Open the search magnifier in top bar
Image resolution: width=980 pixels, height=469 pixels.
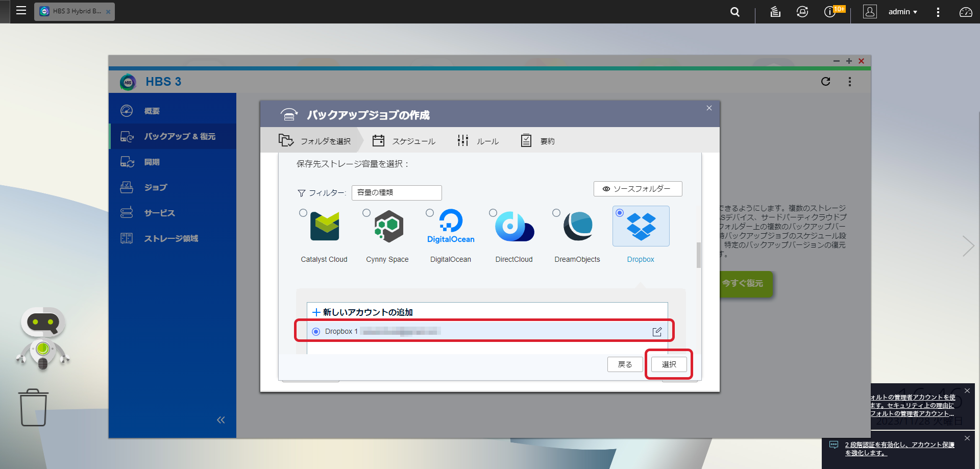(734, 11)
